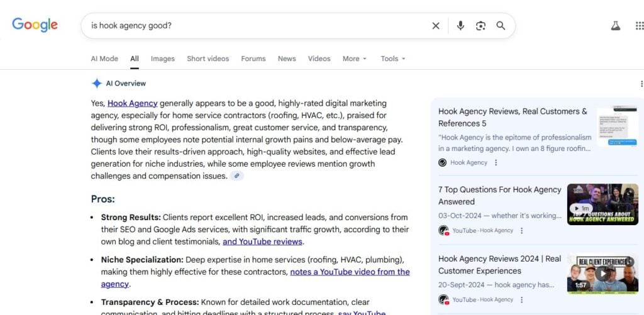The width and height of the screenshot is (644, 315).
Task: Click YouTube favicon under 'Reviews 2024' card
Action: pos(443,299)
